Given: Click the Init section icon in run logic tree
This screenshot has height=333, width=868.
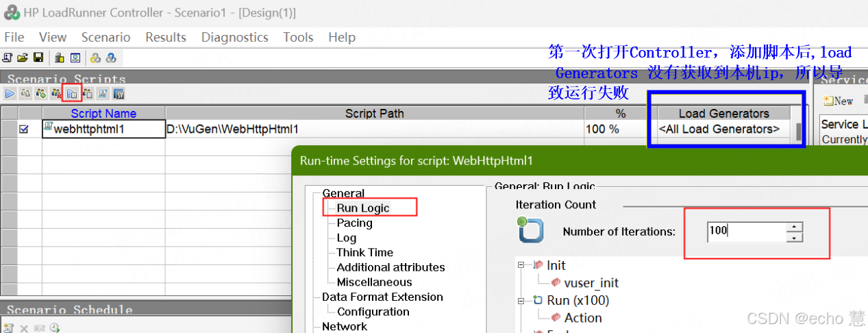Looking at the screenshot, I should point(538,265).
